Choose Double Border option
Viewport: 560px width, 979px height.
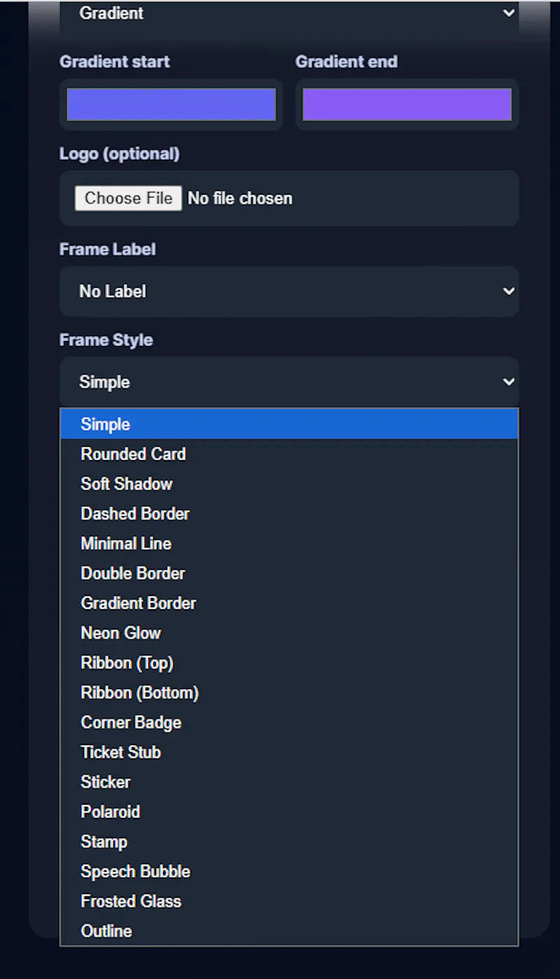click(289, 573)
